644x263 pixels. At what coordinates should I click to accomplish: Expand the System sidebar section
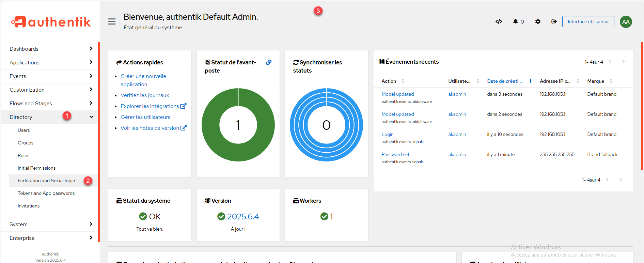click(50, 225)
